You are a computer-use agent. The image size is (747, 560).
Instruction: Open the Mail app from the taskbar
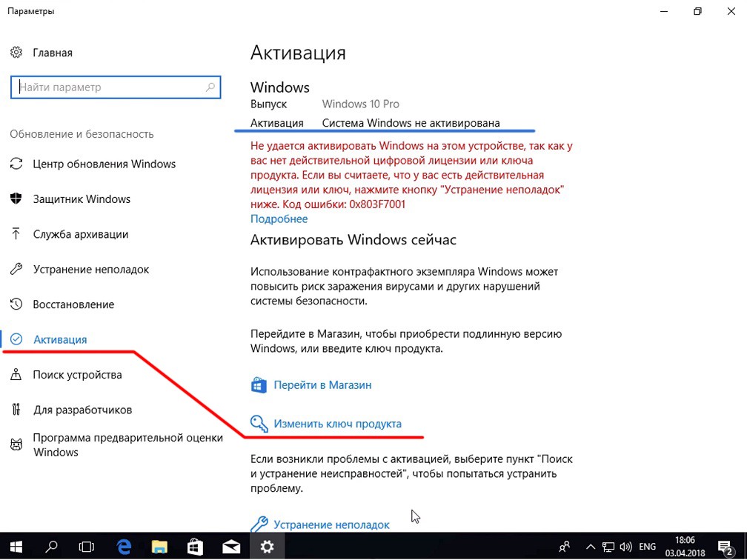231,546
